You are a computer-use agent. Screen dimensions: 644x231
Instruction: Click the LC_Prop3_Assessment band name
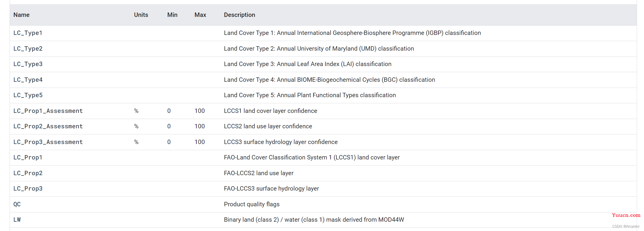pyautogui.click(x=48, y=142)
